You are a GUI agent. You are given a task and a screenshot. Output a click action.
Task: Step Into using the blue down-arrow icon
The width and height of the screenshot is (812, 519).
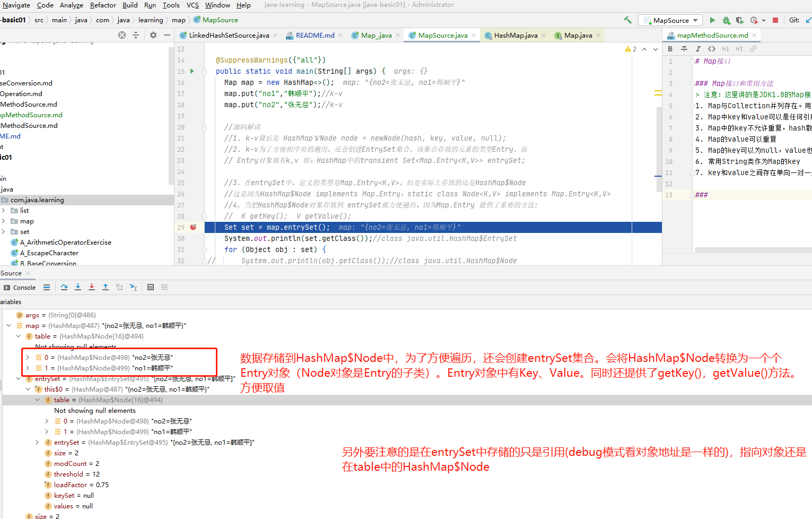pyautogui.click(x=78, y=287)
